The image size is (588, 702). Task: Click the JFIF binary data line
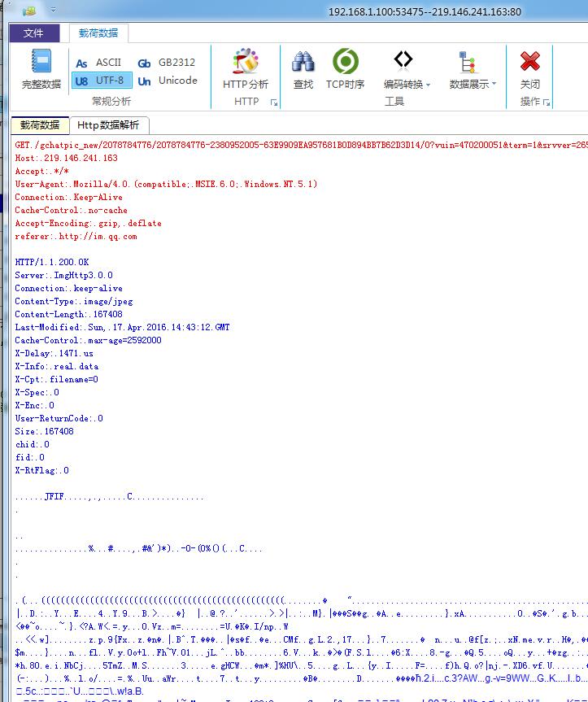(x=109, y=496)
